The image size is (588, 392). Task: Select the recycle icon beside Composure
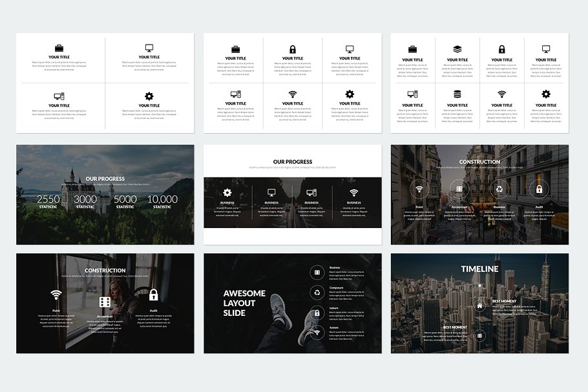tap(317, 293)
